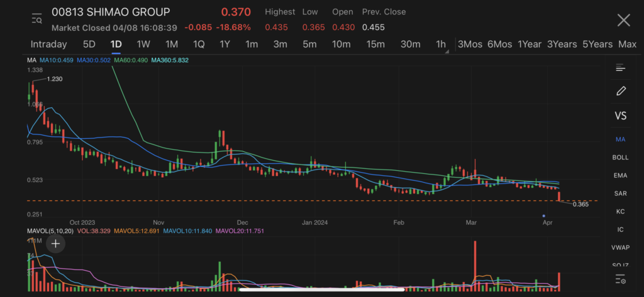This screenshot has width=644, height=297.
Task: Set range to 1Year
Action: pyautogui.click(x=530, y=45)
